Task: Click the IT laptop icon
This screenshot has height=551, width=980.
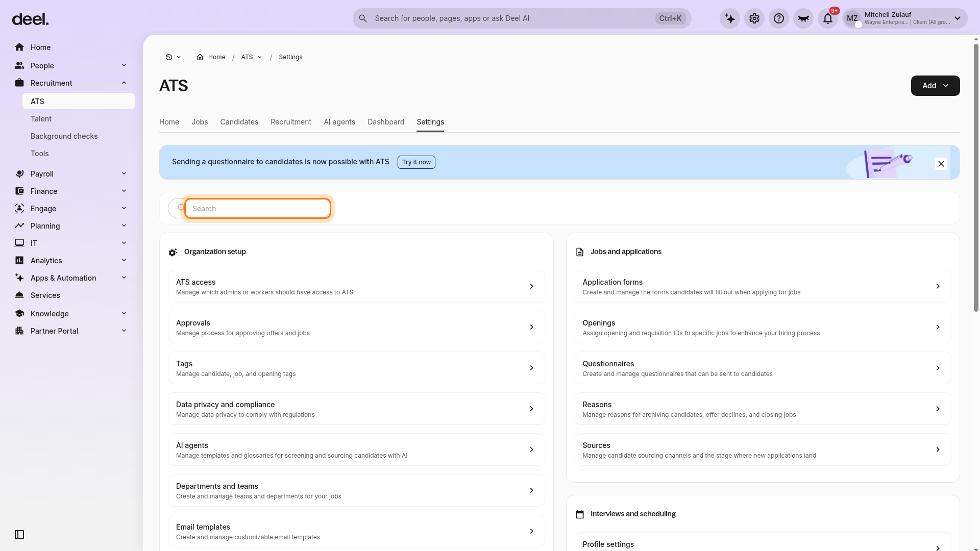Action: pyautogui.click(x=19, y=243)
